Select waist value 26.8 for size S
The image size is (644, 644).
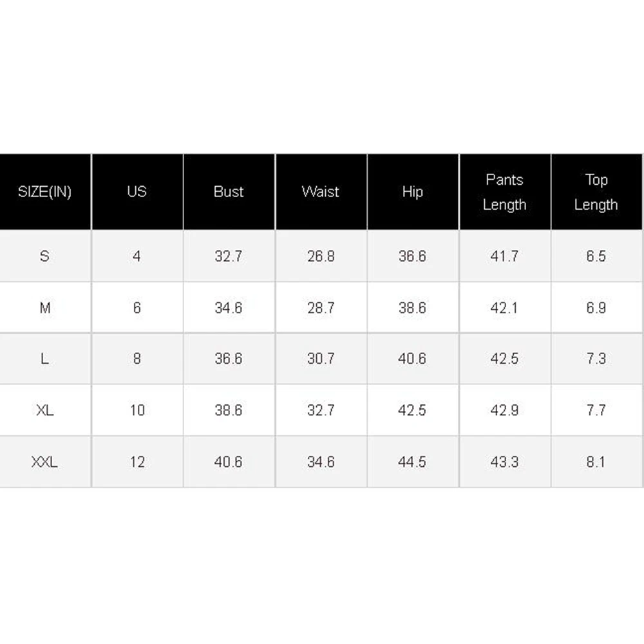[x=321, y=256]
